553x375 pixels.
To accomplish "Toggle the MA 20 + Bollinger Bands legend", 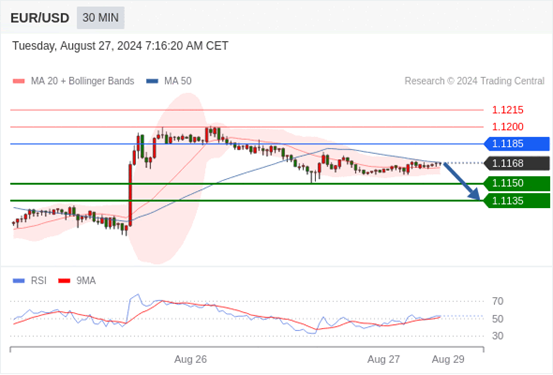I will tap(73, 81).
